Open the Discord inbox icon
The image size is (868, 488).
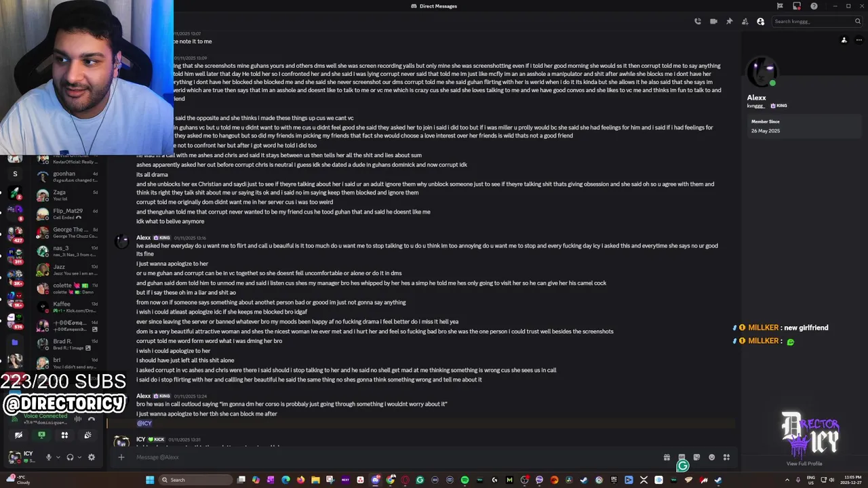pyautogui.click(x=797, y=6)
